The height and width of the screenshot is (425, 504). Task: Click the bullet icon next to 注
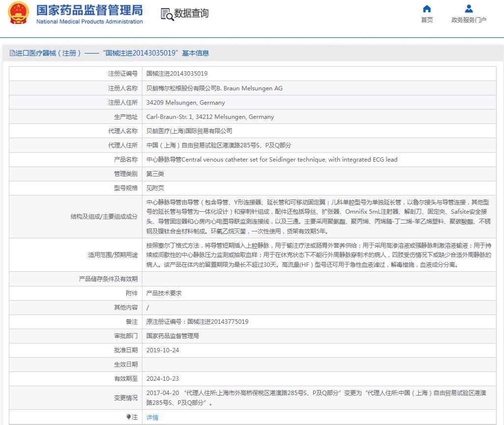[x=129, y=417]
